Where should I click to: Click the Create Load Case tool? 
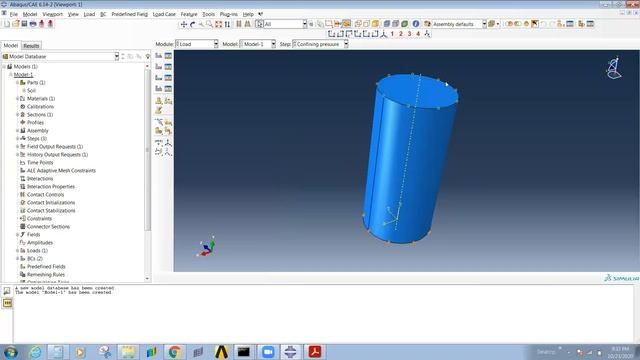click(x=159, y=89)
